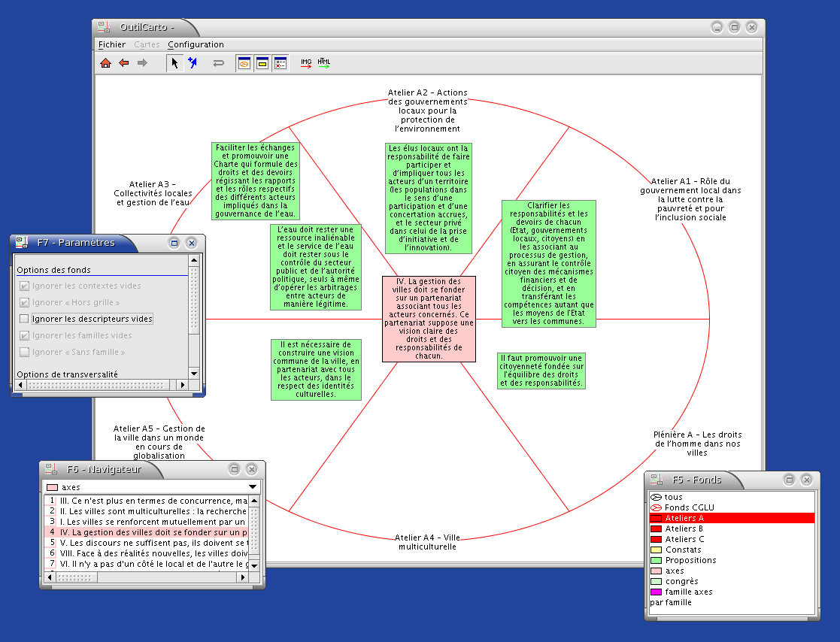The height and width of the screenshot is (642, 840).
Task: Click the red back arrow icon
Action: click(124, 63)
